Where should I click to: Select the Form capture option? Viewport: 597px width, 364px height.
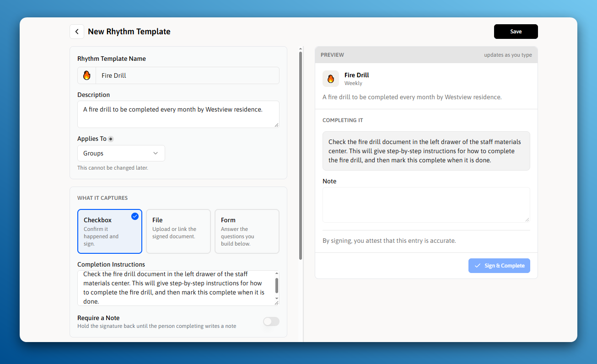247,231
